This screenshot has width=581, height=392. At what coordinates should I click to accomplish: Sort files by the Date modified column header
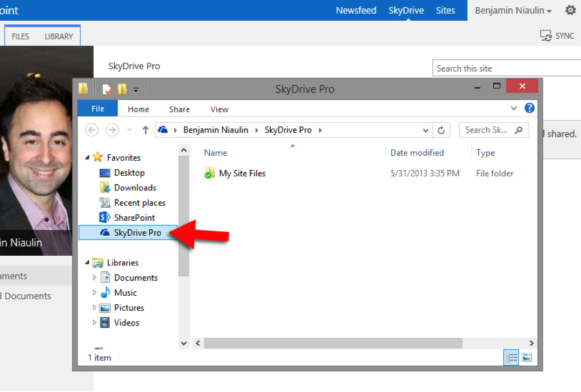[x=417, y=152]
